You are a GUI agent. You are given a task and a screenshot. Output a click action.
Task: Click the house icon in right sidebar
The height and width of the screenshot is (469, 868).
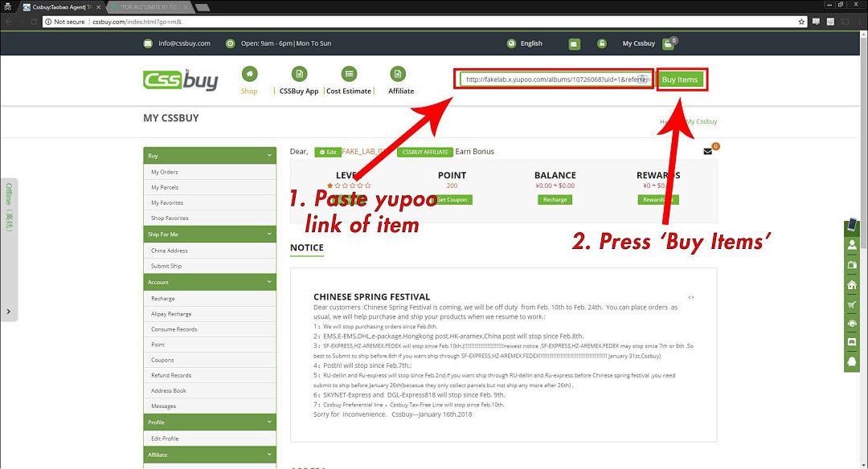(852, 284)
